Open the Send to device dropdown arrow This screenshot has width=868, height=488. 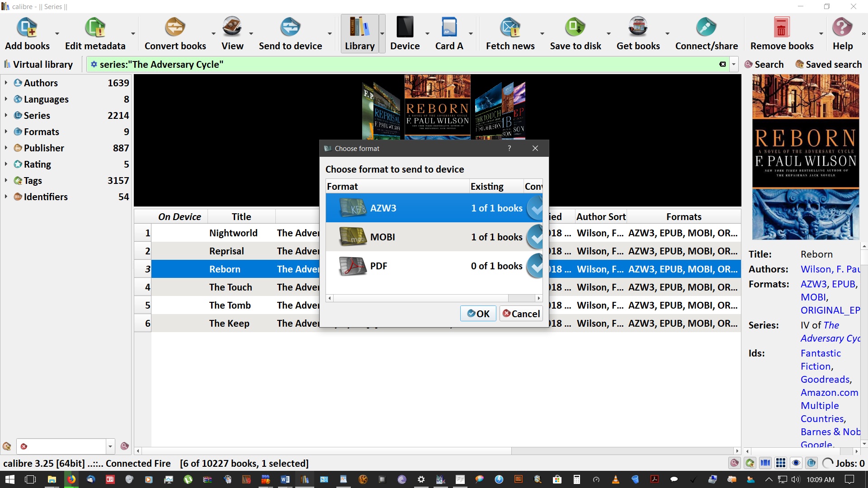tap(330, 34)
